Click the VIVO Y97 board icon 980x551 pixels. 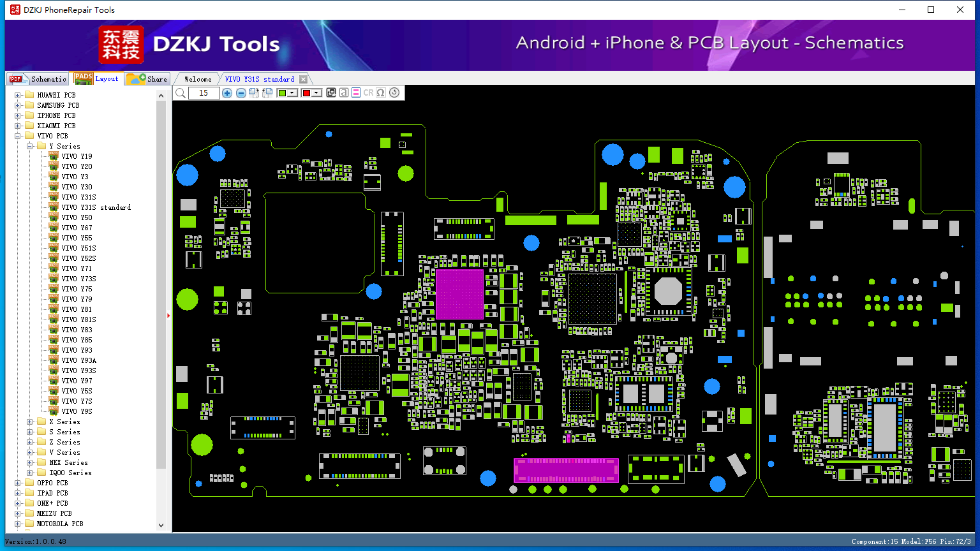(54, 381)
